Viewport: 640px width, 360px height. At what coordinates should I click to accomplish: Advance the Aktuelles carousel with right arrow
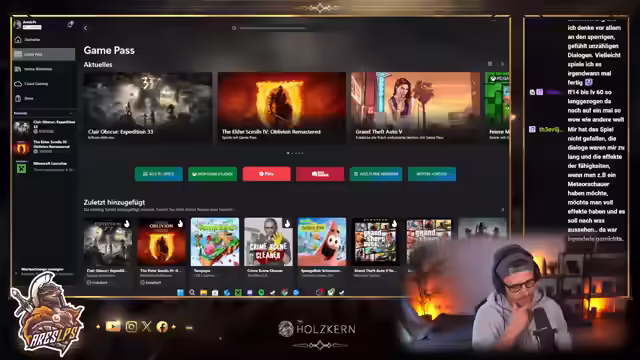pyautogui.click(x=502, y=64)
